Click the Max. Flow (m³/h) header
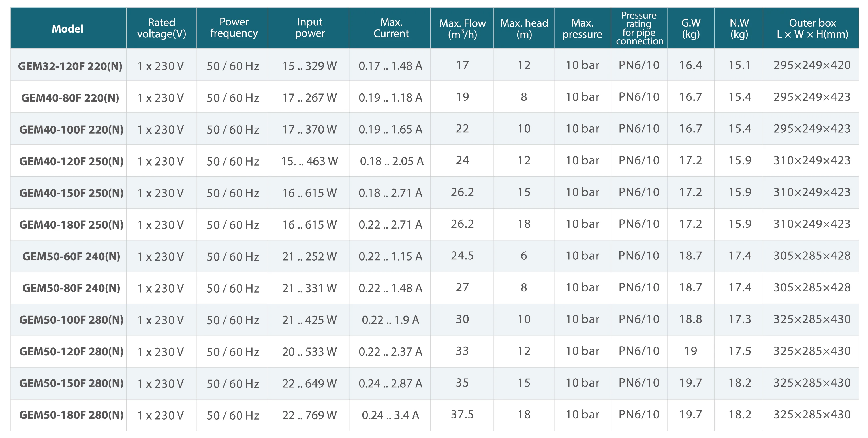The height and width of the screenshot is (438, 868). pos(462,29)
